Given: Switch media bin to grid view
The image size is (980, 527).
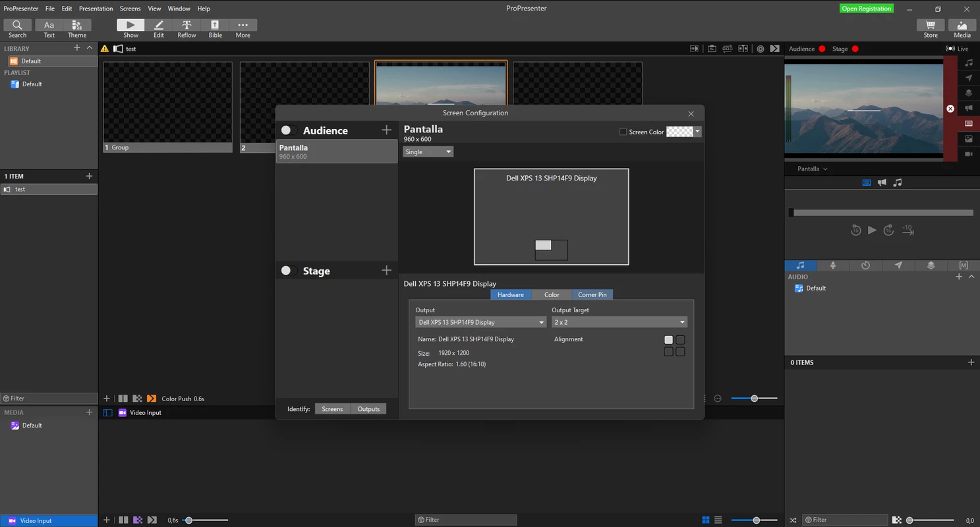Looking at the screenshot, I should pyautogui.click(x=706, y=520).
